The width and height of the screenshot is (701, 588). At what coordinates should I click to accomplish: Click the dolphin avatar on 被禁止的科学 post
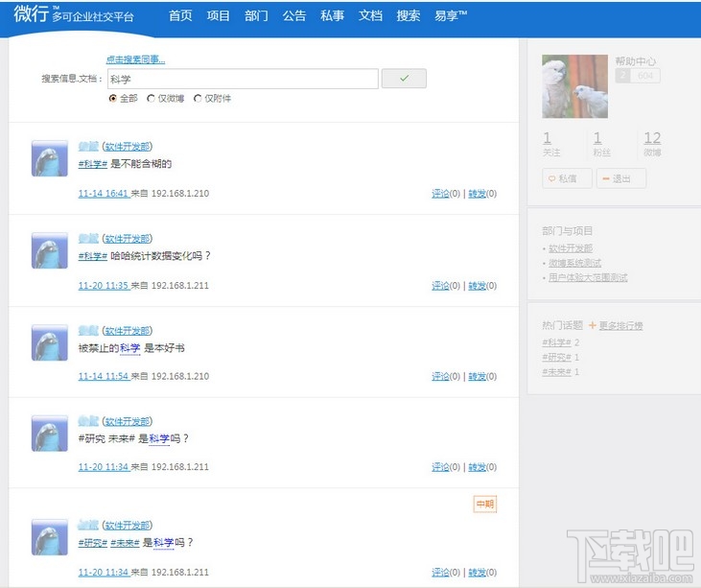click(50, 342)
